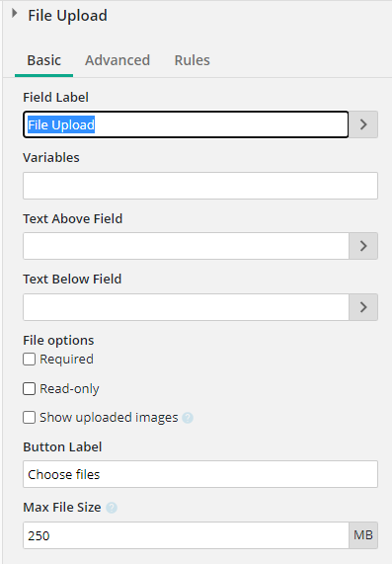
Task: Click the Field Label text box
Action: tap(186, 124)
